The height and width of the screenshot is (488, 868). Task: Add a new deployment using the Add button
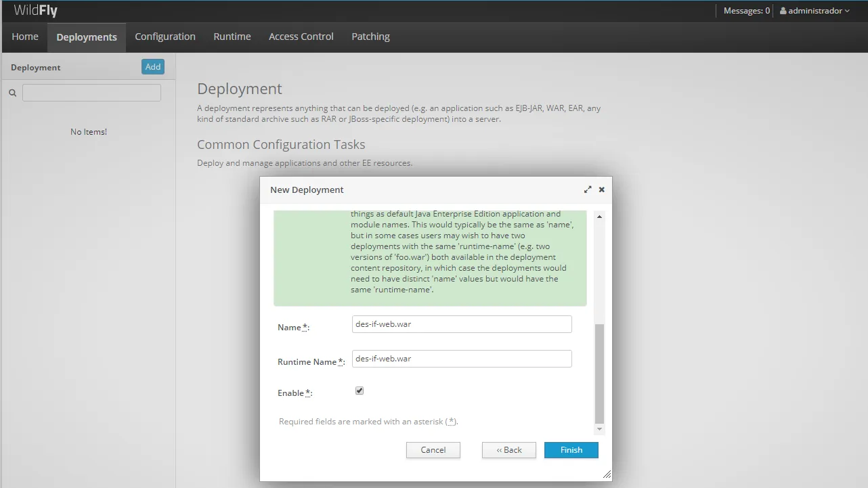click(153, 66)
